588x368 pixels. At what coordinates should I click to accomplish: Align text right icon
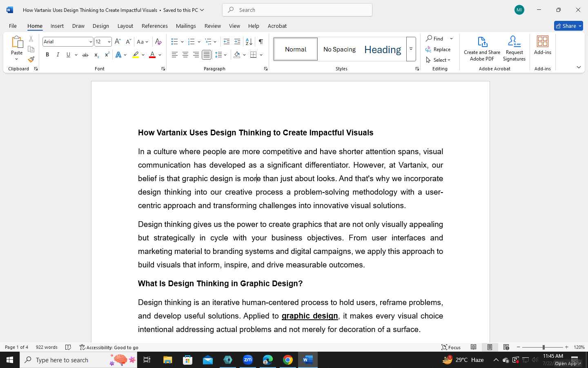point(196,55)
